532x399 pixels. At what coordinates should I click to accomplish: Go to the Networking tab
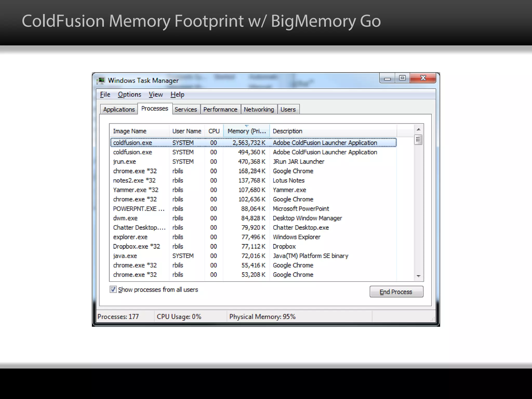(259, 109)
